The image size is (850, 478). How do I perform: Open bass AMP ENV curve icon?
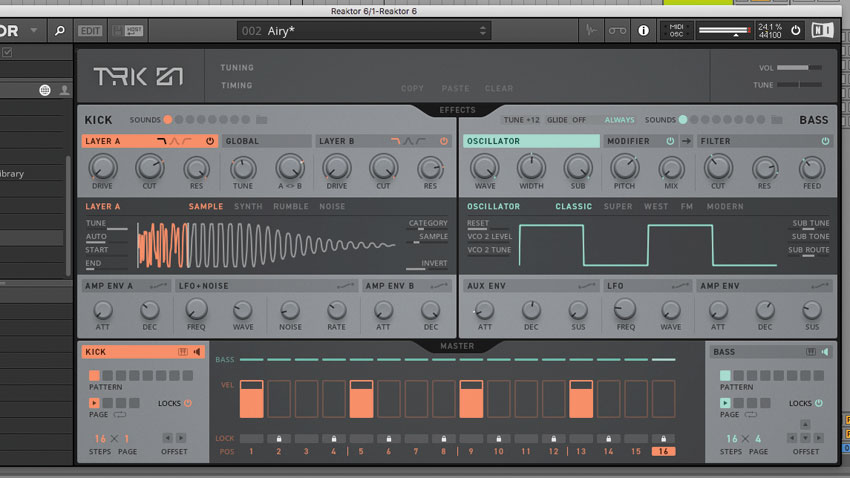(x=820, y=286)
